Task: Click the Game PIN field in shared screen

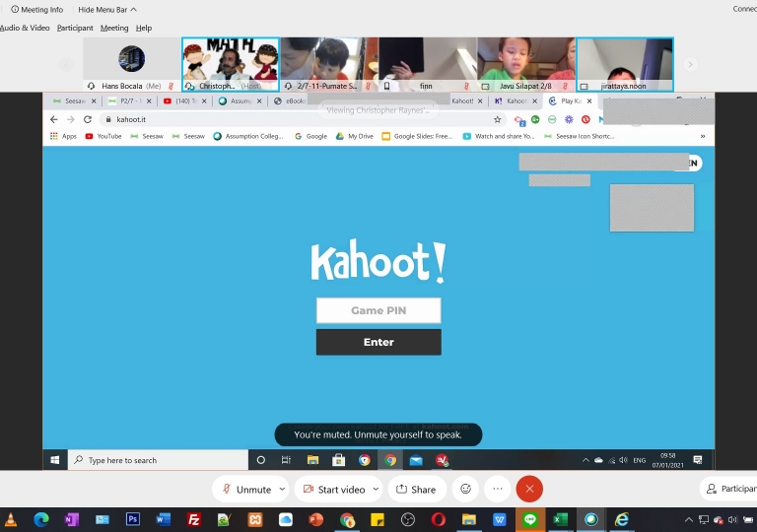Action: click(378, 310)
